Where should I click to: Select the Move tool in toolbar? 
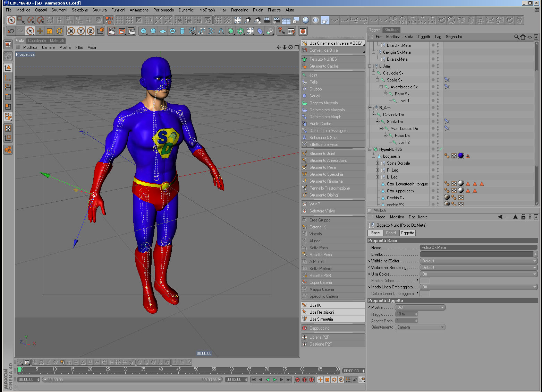pyautogui.click(x=40, y=31)
